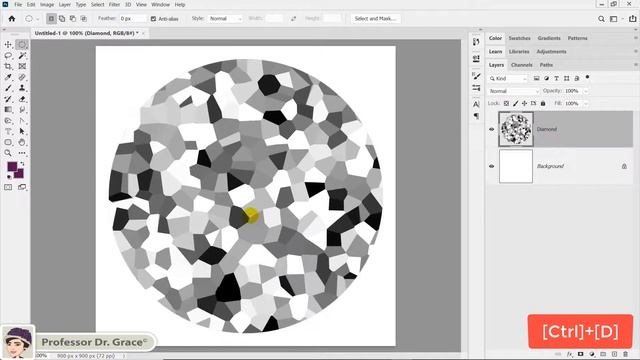Click the Delete layer trash icon
The width and height of the screenshot is (640, 360).
(625, 354)
